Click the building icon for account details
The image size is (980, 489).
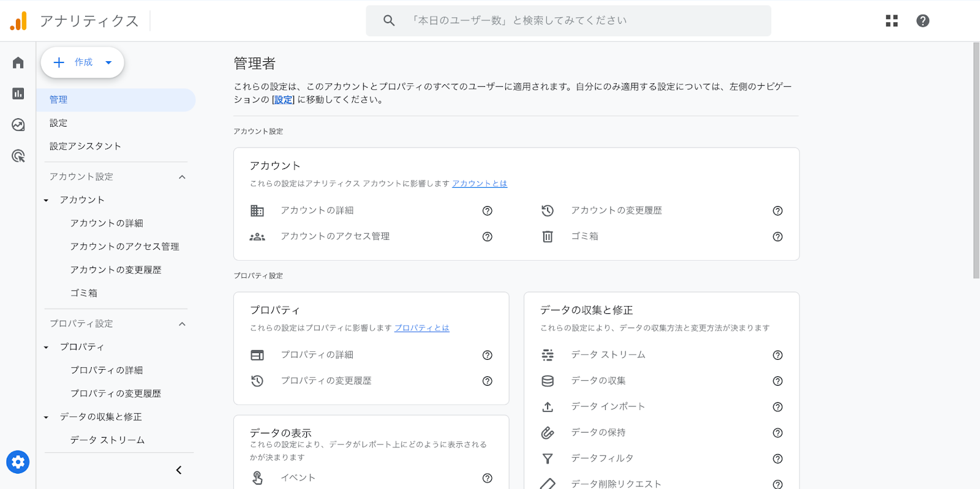(257, 211)
